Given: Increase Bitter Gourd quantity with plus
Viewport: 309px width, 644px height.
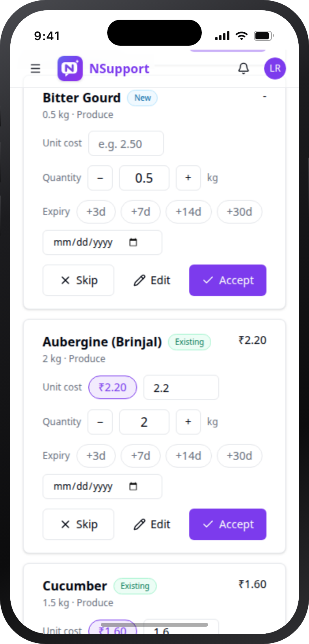Looking at the screenshot, I should (x=188, y=178).
